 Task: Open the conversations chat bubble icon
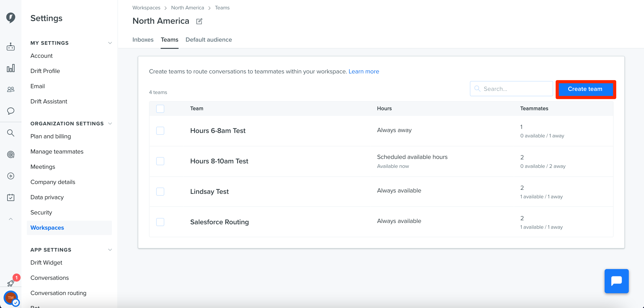11,111
